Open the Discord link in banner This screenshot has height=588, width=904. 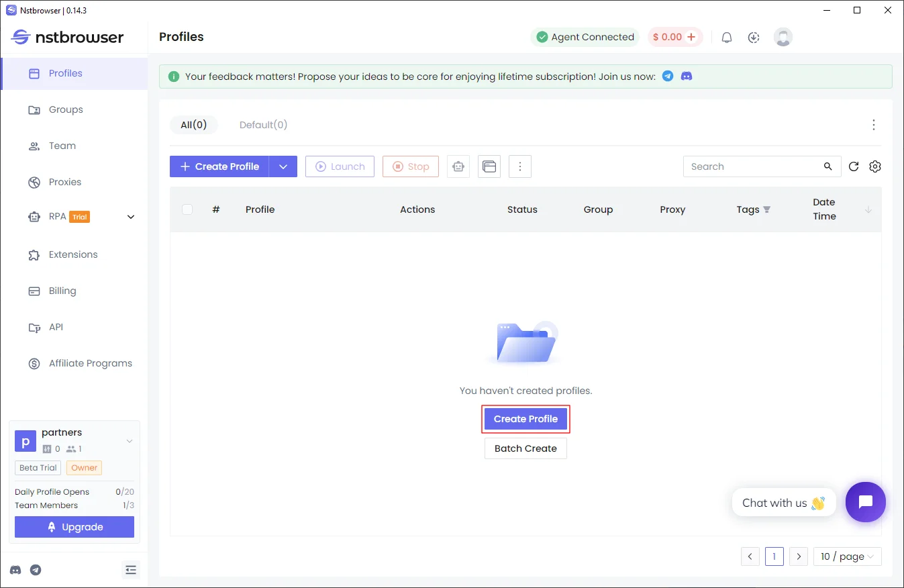pos(687,77)
